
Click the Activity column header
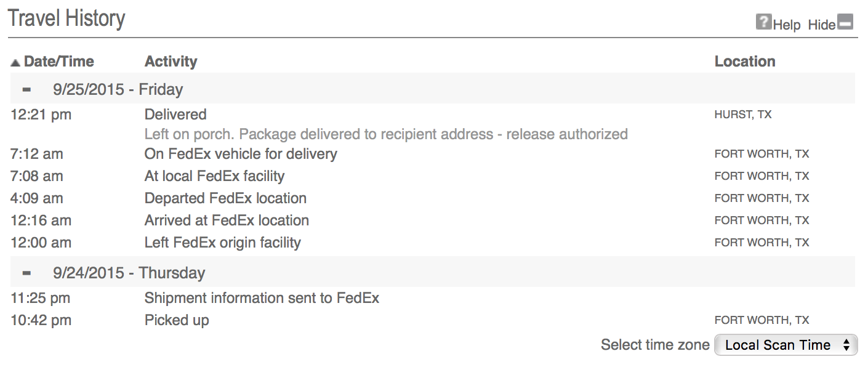click(x=171, y=62)
